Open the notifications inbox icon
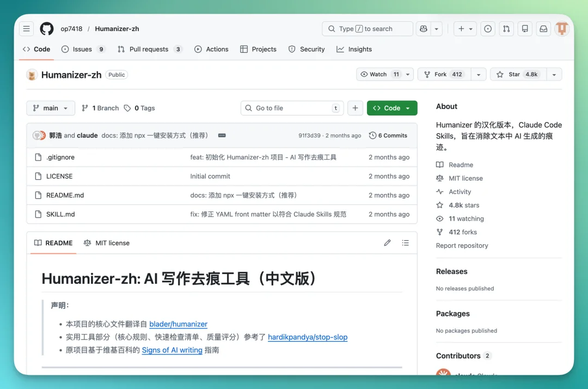Image resolution: width=588 pixels, height=389 pixels. [543, 28]
